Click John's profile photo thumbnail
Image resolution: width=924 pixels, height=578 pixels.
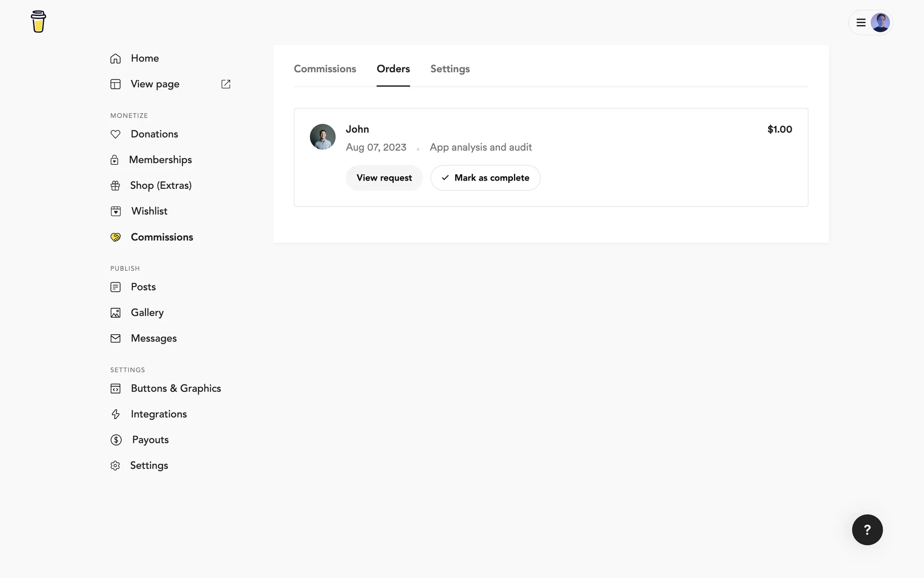point(322,137)
